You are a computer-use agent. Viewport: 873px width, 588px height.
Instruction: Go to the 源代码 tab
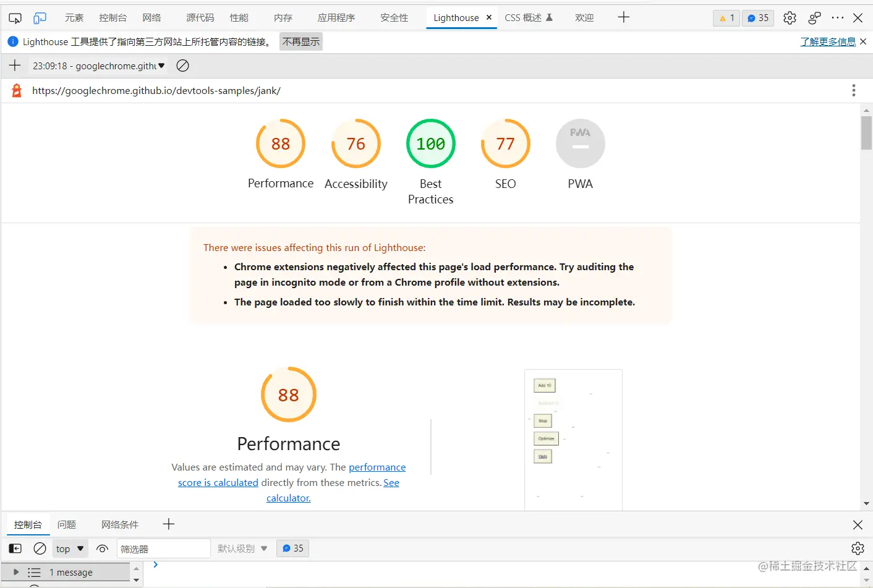(x=200, y=18)
